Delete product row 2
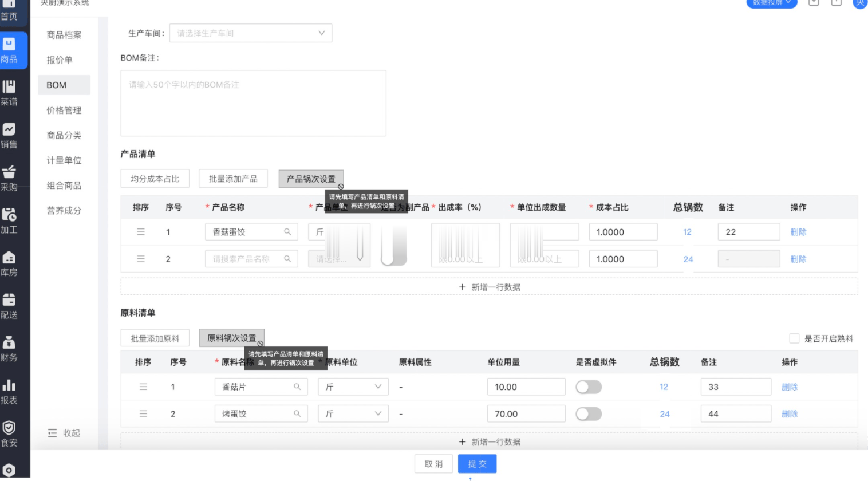 pos(798,259)
